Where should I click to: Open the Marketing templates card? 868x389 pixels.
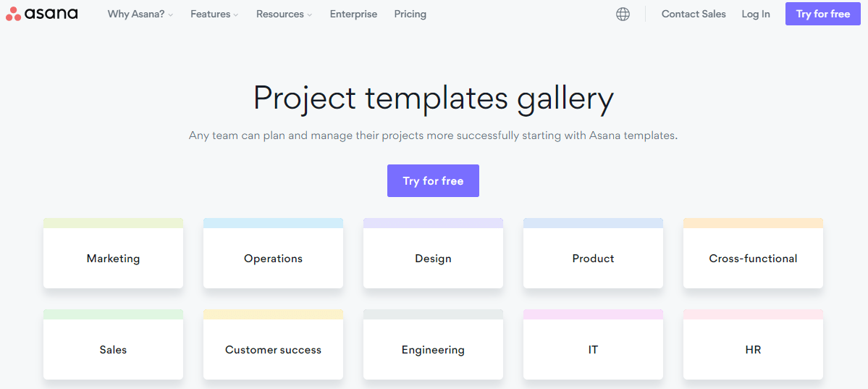[x=113, y=254]
